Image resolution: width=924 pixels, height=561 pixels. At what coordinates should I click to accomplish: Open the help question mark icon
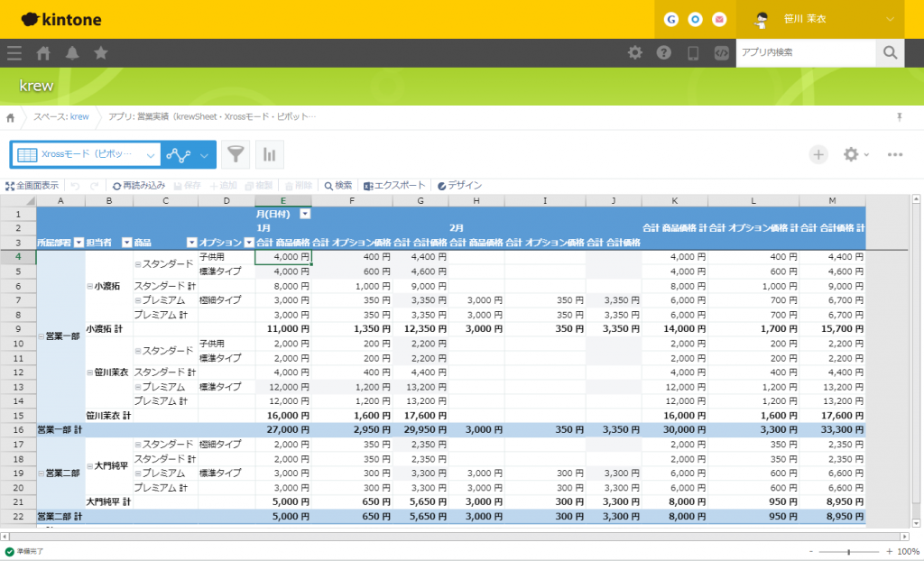tap(663, 52)
